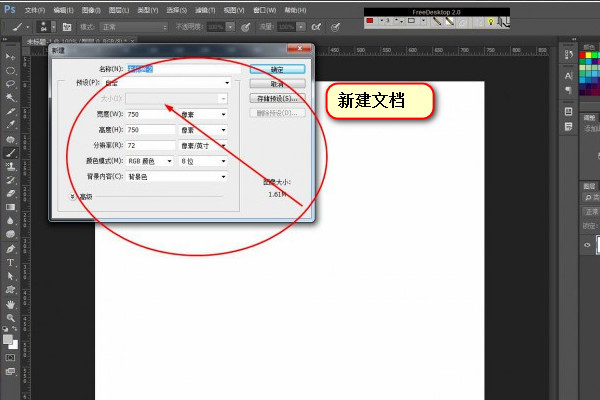Open the brush panel toggle icon

pyautogui.click(x=67, y=27)
